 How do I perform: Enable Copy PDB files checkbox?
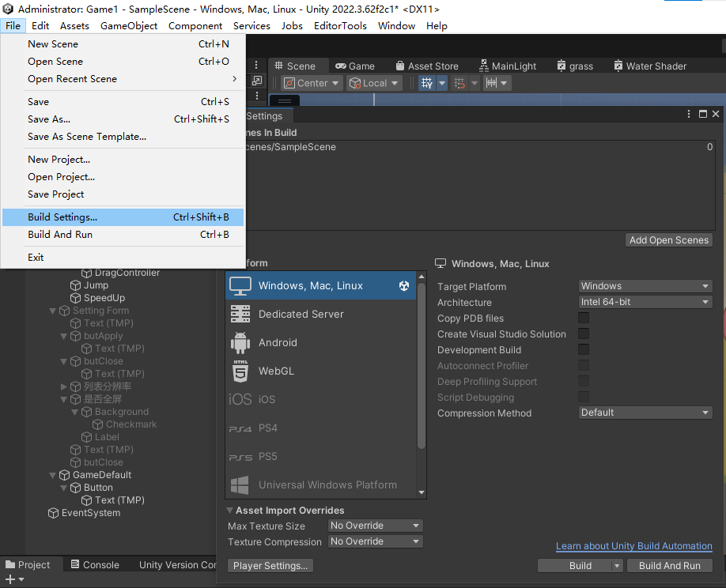point(584,318)
